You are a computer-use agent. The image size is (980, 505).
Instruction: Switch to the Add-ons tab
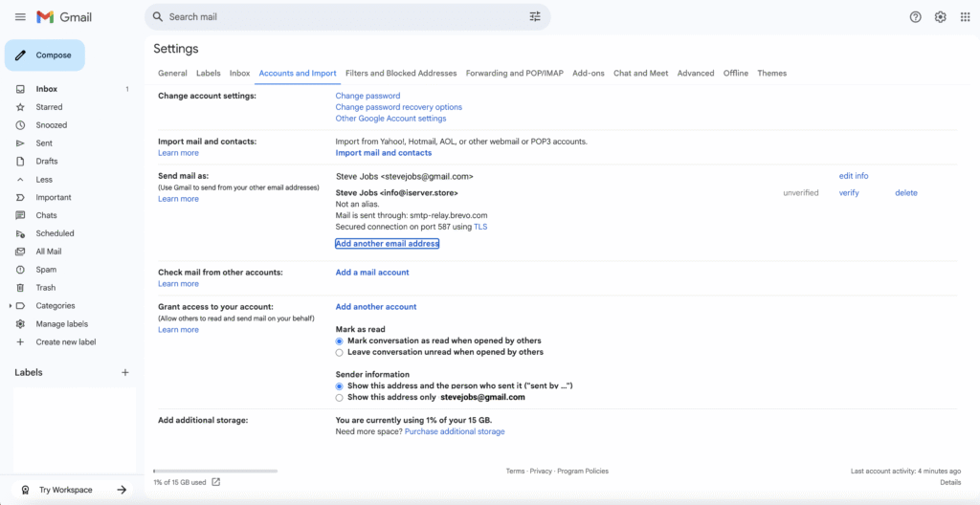pyautogui.click(x=589, y=73)
